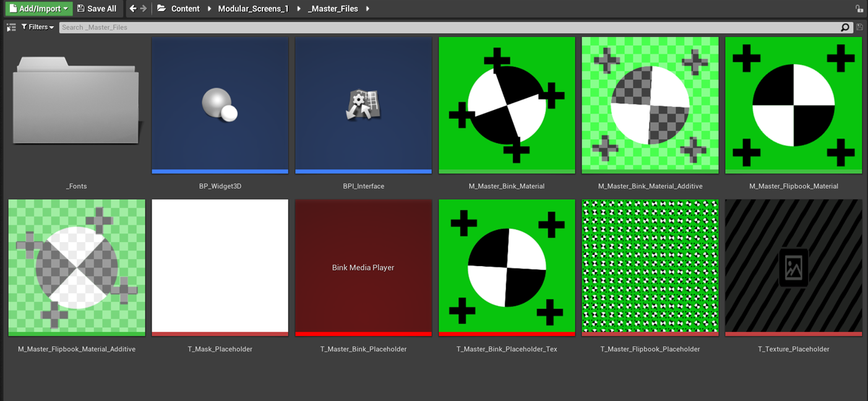Toggle the sources panel view icon
Screen dimensions: 868x401
[x=11, y=27]
